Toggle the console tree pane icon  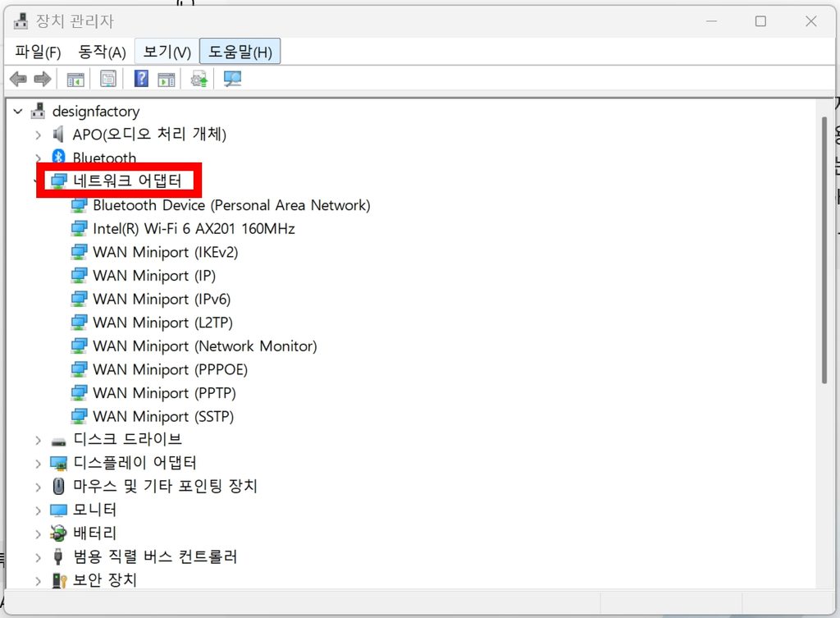click(75, 80)
